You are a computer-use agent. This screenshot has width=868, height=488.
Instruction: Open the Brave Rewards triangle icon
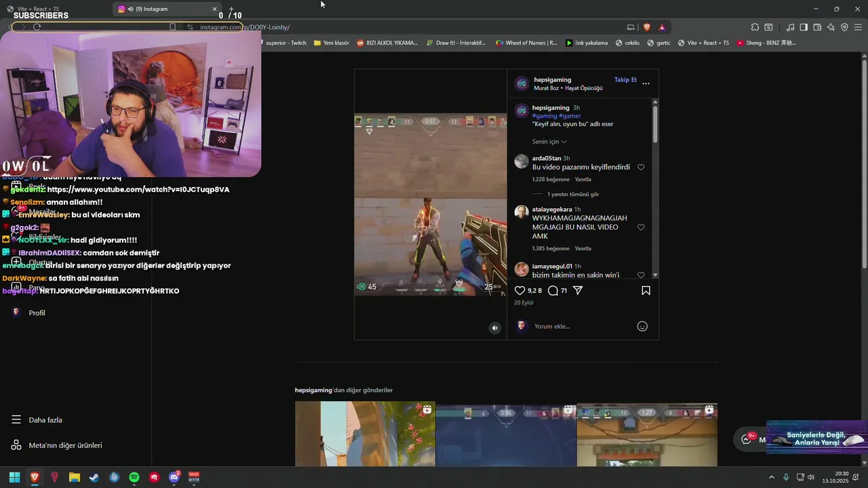[x=662, y=27]
